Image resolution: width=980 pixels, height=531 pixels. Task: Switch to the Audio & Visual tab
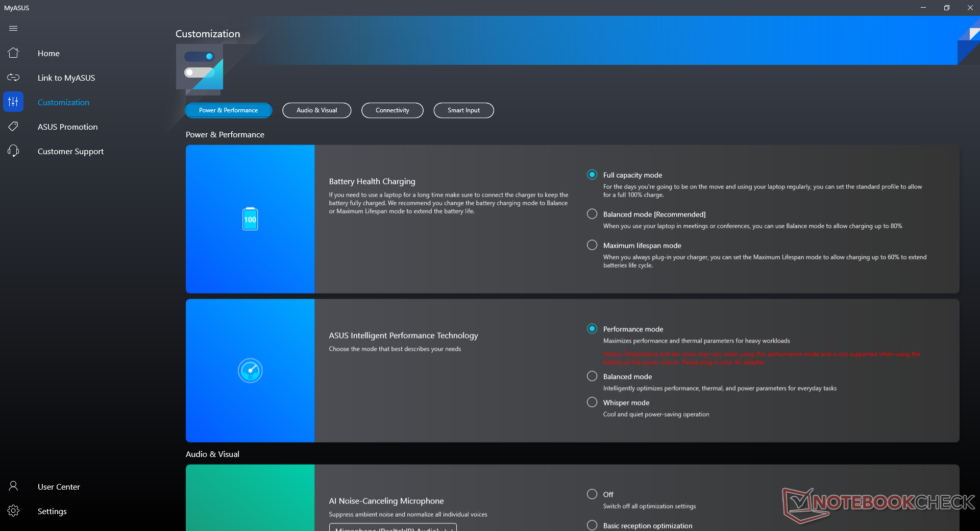316,110
